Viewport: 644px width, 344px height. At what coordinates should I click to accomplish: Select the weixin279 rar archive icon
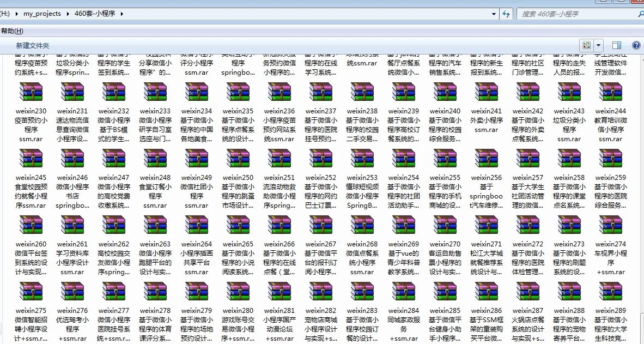(x=197, y=292)
